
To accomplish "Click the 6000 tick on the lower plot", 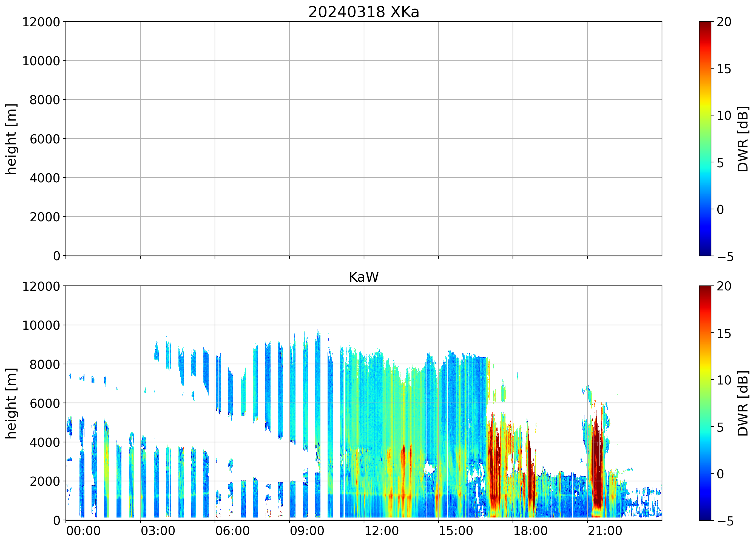I will click(x=45, y=404).
